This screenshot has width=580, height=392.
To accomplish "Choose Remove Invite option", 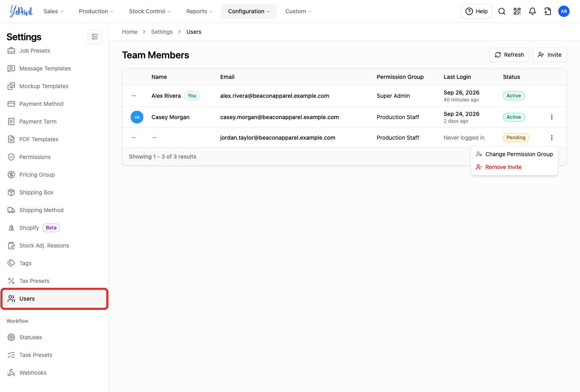I will (x=514, y=167).
